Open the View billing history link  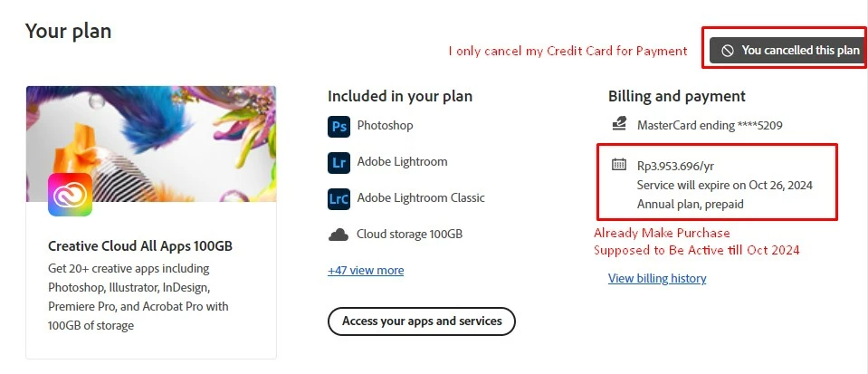(657, 278)
